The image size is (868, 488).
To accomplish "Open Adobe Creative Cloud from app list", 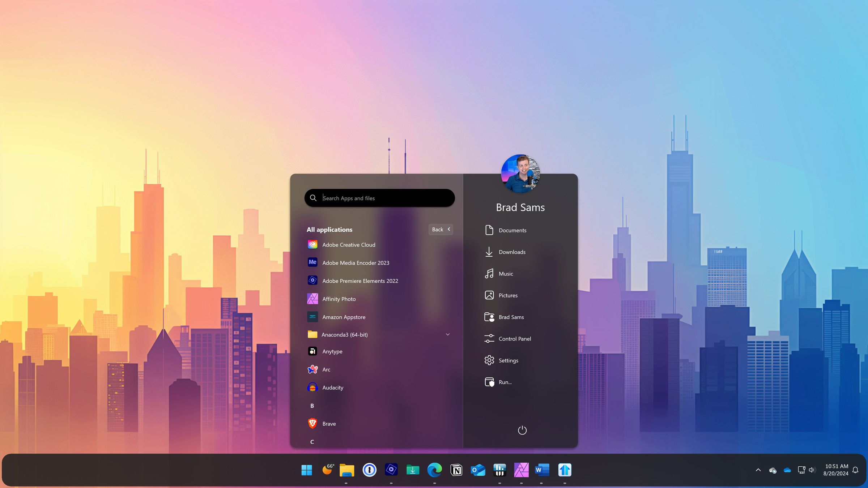I will [379, 245].
